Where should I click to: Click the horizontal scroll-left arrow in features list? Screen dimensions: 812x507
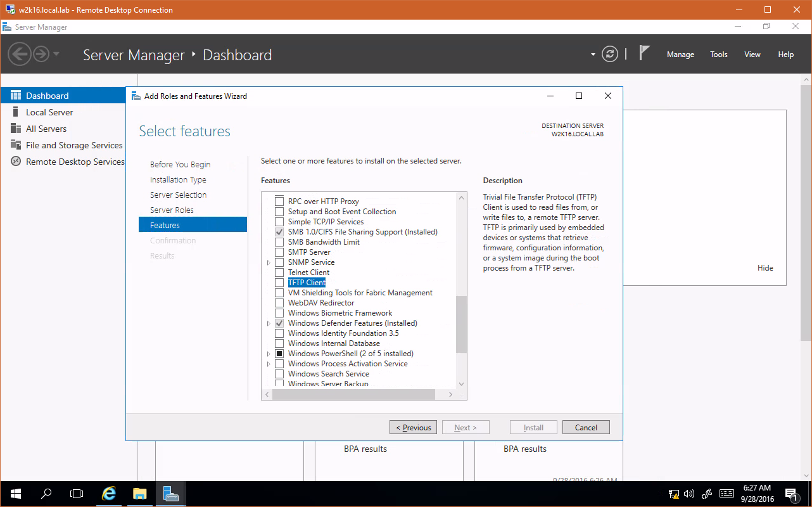point(267,394)
